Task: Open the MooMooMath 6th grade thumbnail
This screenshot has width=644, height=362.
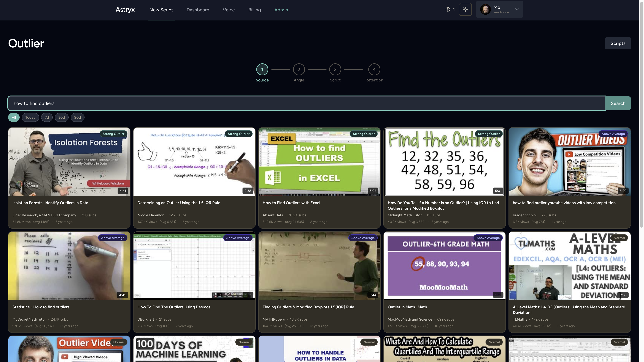Action: pyautogui.click(x=444, y=266)
